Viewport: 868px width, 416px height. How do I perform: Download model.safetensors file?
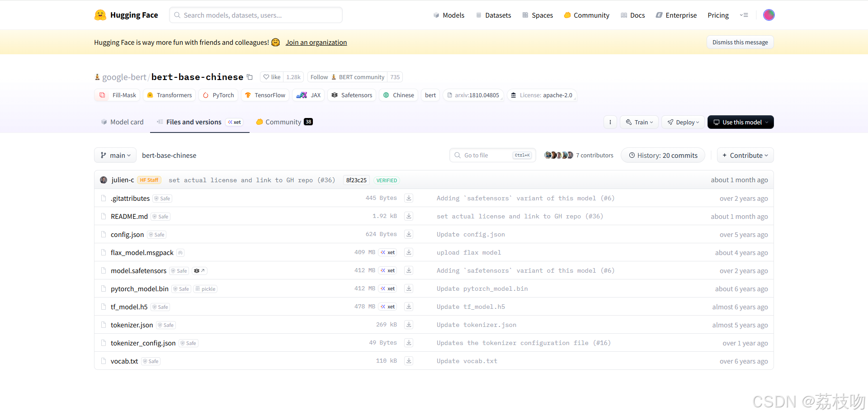pos(409,270)
